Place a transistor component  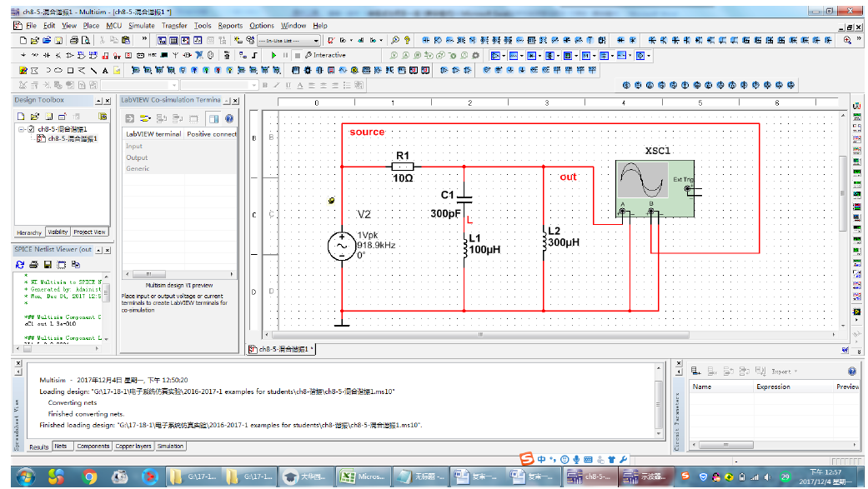click(x=58, y=55)
